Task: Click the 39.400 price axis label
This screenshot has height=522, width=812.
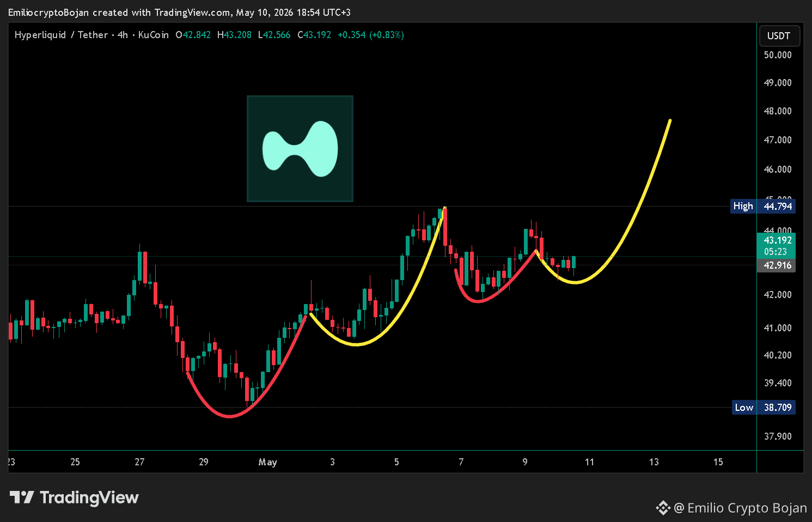Action: (778, 383)
